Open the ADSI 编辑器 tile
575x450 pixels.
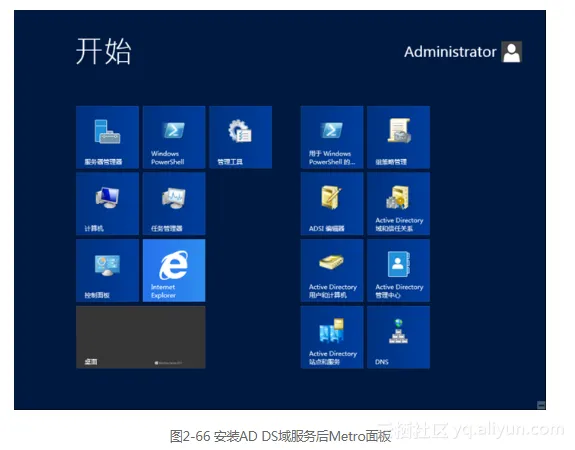(332, 204)
